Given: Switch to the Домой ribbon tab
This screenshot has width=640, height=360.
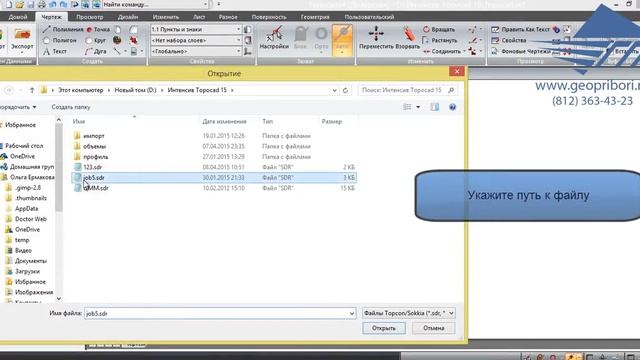Looking at the screenshot, I should 18,17.
